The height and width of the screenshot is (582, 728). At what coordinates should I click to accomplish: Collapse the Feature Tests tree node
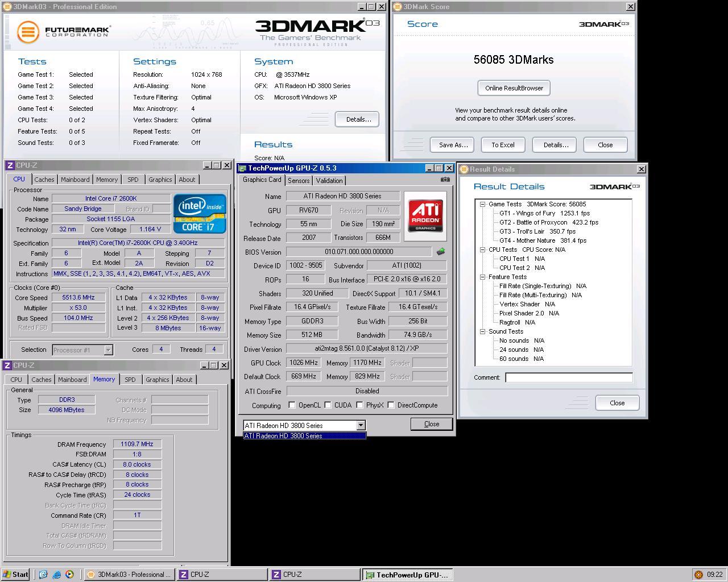pyautogui.click(x=482, y=277)
